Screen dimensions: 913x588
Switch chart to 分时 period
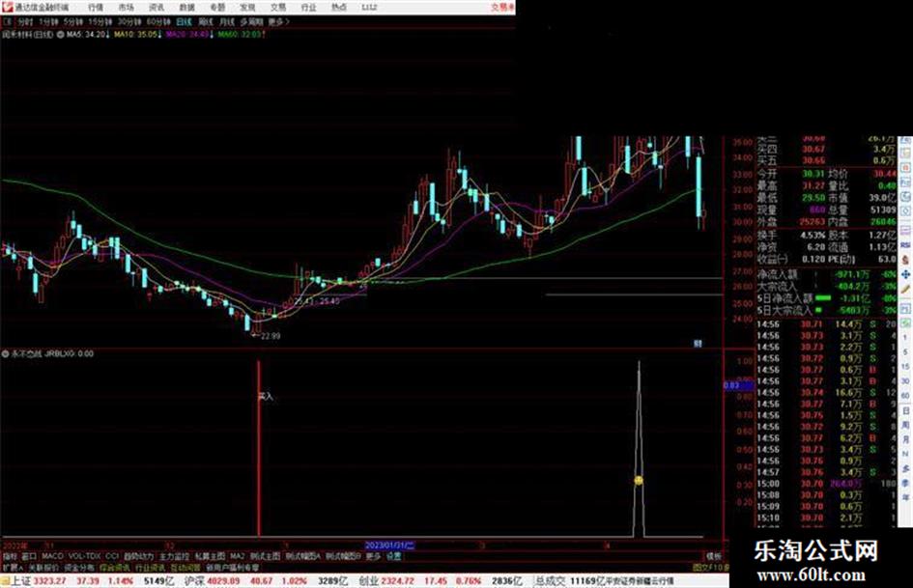pos(24,21)
